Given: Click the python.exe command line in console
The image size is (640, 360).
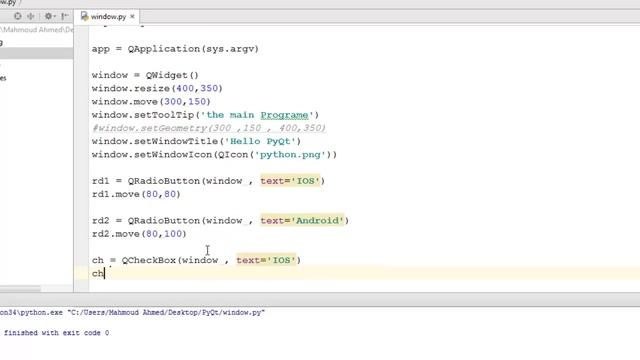Looking at the screenshot, I should (x=132, y=313).
